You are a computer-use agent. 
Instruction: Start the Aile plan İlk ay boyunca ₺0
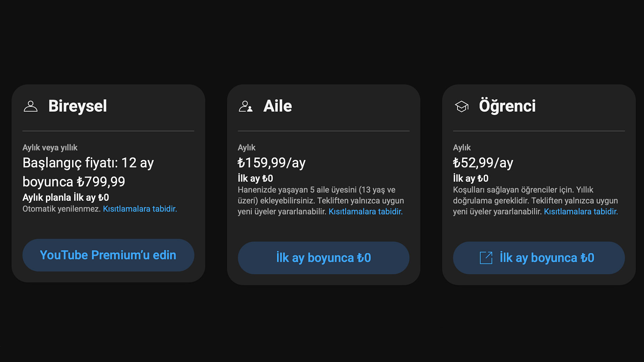pyautogui.click(x=323, y=258)
